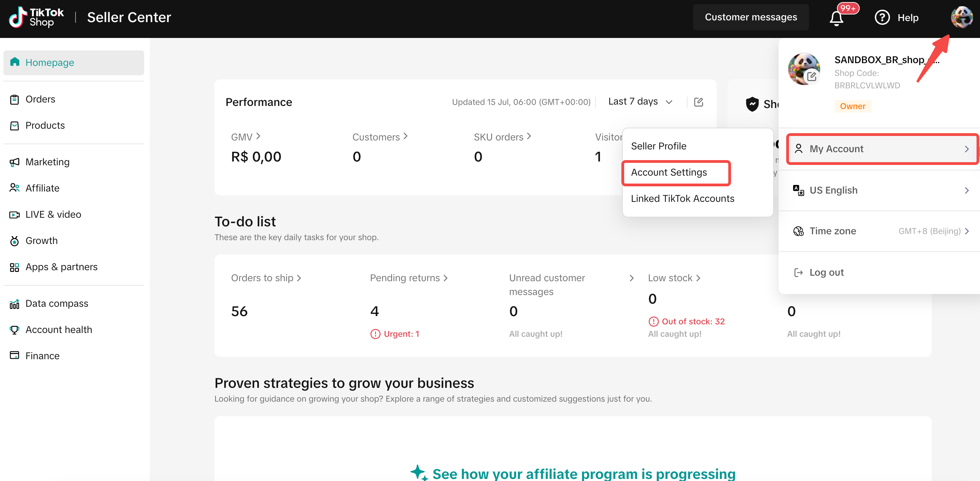Screen dimensions: 980x481
Task: Click the shop code BRBRLCVLWLWD
Action: pyautogui.click(x=867, y=86)
